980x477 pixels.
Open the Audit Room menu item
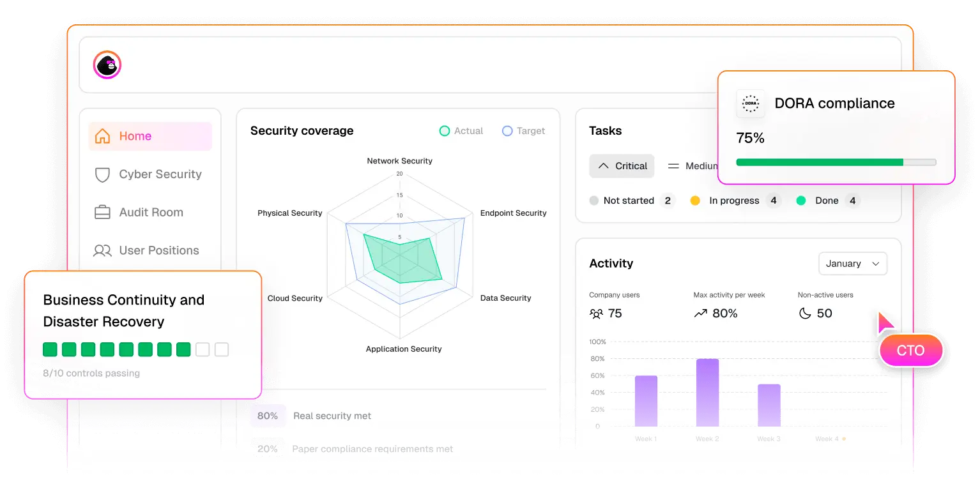[151, 213]
